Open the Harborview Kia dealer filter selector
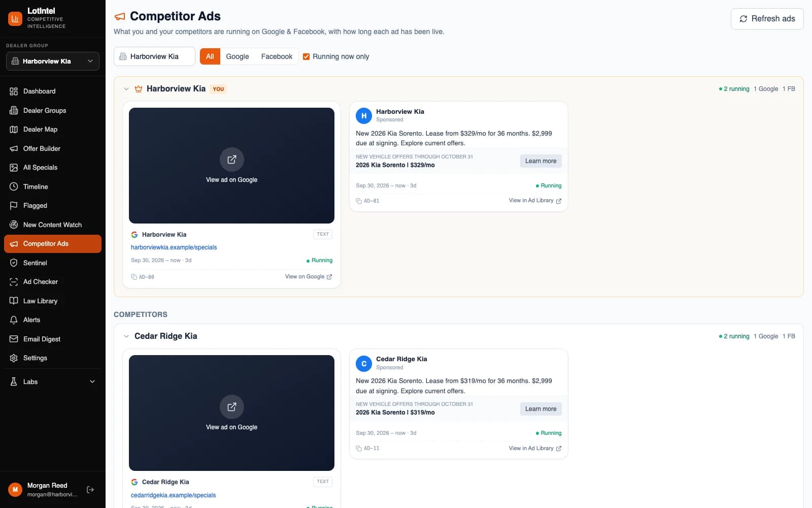Screen dimensions: 812x508 tap(154, 56)
